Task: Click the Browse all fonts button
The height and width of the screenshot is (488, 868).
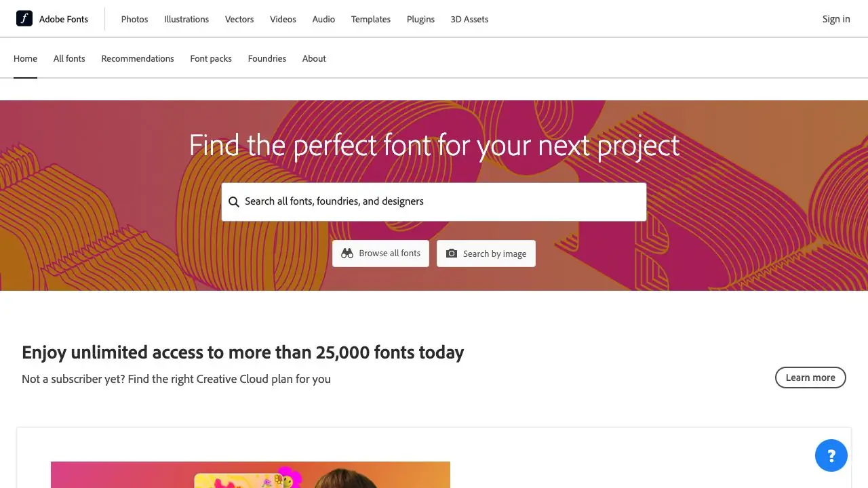Action: pyautogui.click(x=380, y=253)
